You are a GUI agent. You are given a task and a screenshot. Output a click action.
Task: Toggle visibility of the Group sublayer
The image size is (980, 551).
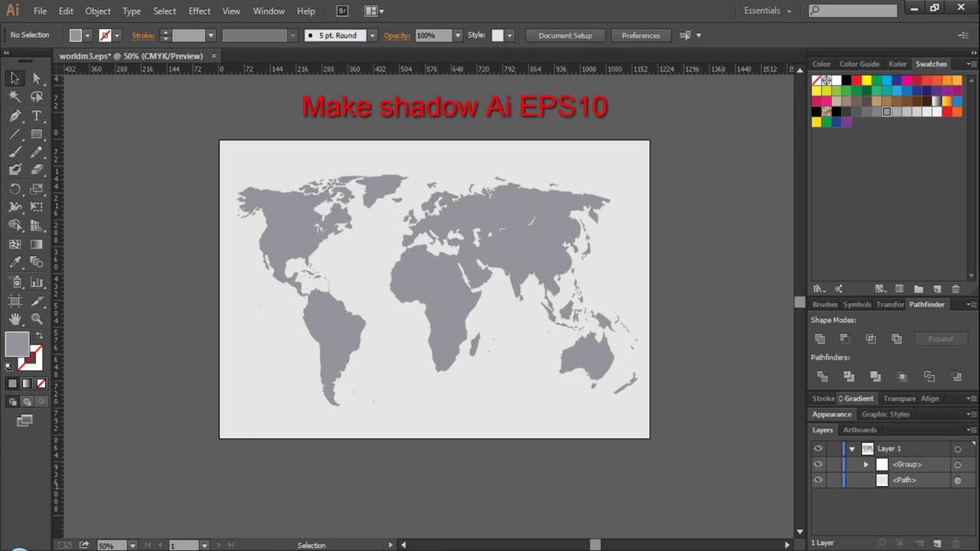pyautogui.click(x=818, y=465)
